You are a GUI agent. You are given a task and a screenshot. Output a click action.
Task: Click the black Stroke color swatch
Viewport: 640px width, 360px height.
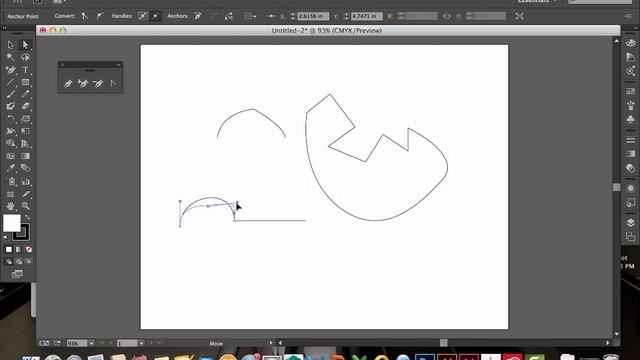pyautogui.click(x=21, y=232)
